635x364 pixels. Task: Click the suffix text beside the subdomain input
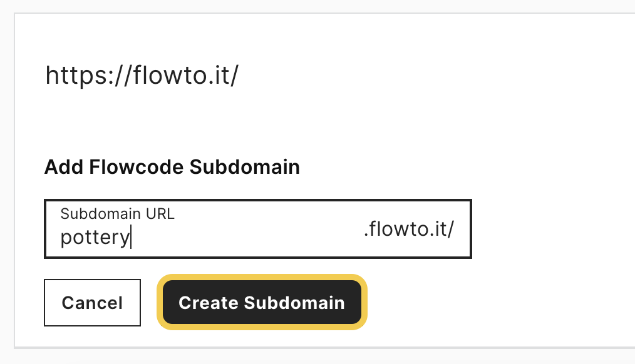[x=409, y=229]
